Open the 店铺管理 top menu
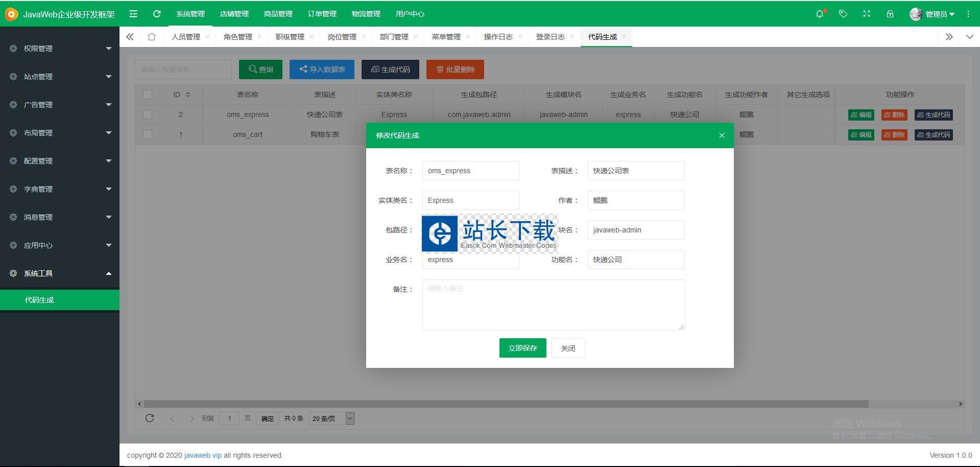This screenshot has height=467, width=980. click(234, 14)
